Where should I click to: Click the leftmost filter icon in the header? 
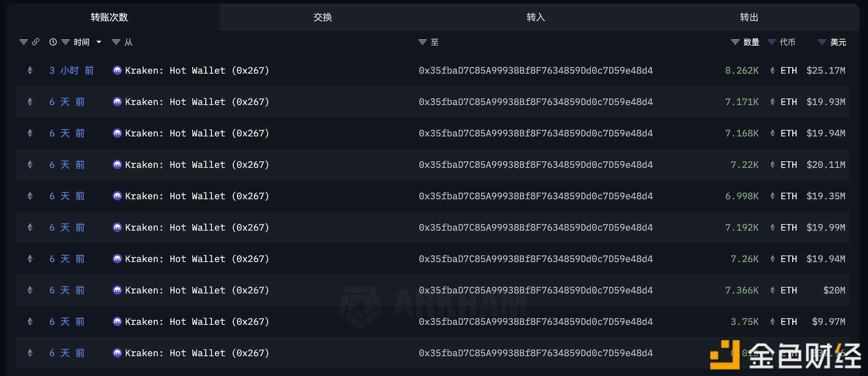coord(23,42)
